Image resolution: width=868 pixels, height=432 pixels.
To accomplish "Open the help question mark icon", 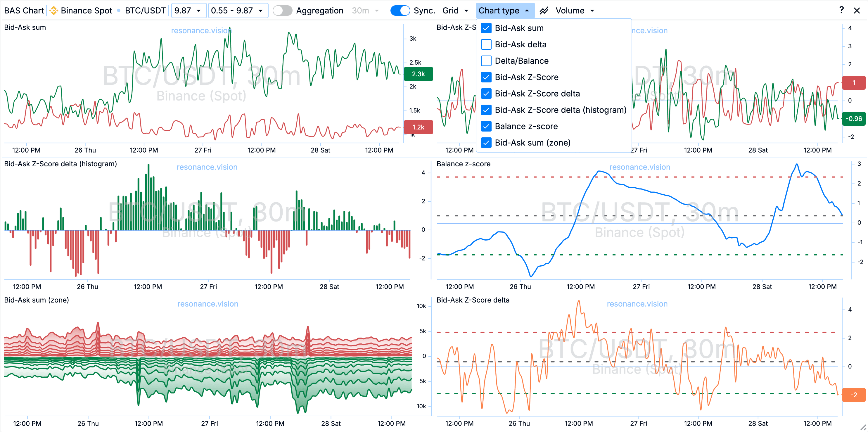I will [x=841, y=10].
